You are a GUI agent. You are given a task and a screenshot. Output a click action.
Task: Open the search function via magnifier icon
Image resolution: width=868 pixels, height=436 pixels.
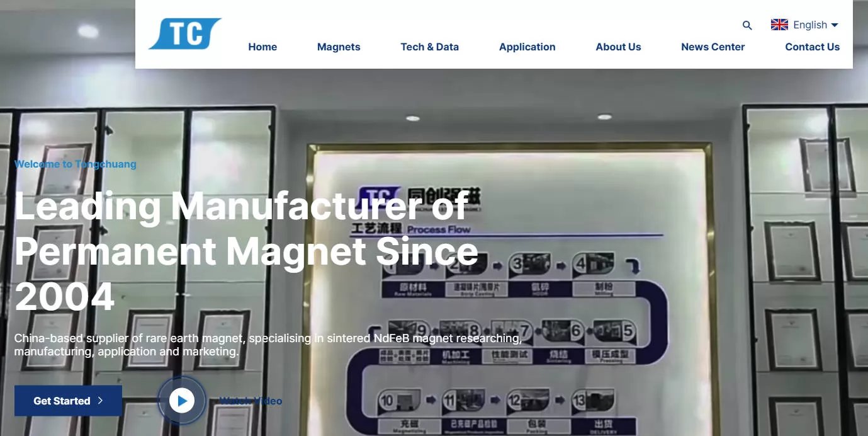click(x=747, y=26)
